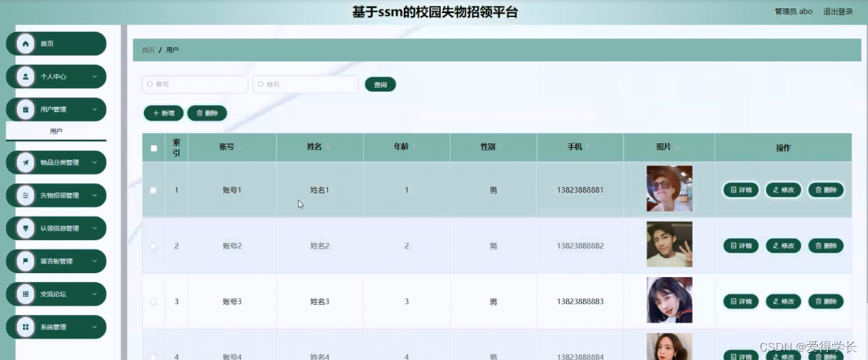868x360 pixels.
Task: Open 详情 for 账号2
Action: coord(741,246)
